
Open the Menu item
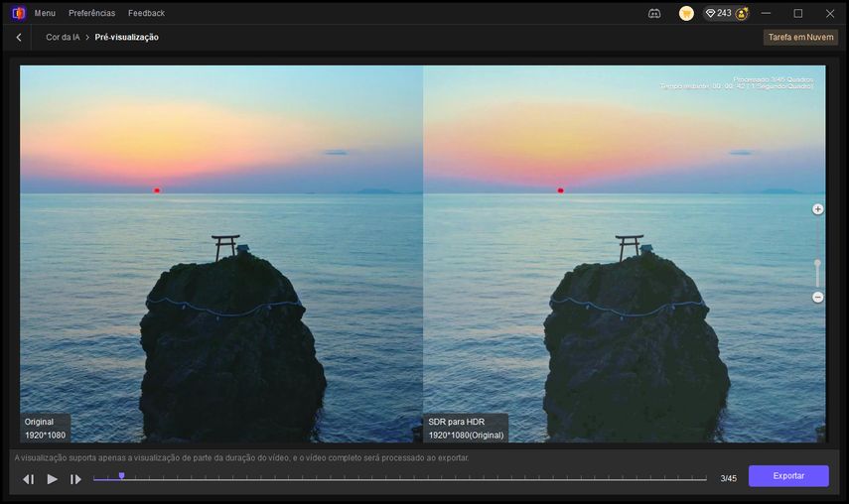pyautogui.click(x=45, y=13)
